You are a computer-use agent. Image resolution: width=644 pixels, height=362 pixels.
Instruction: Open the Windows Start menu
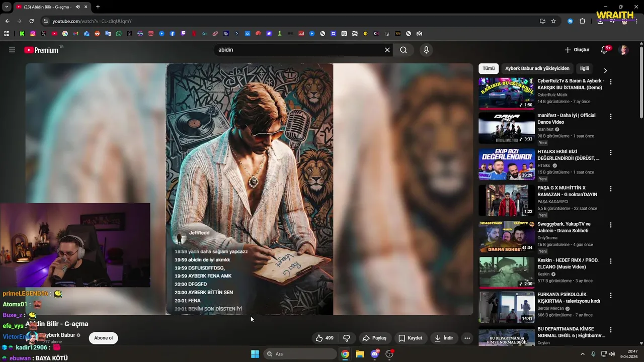pyautogui.click(x=255, y=354)
